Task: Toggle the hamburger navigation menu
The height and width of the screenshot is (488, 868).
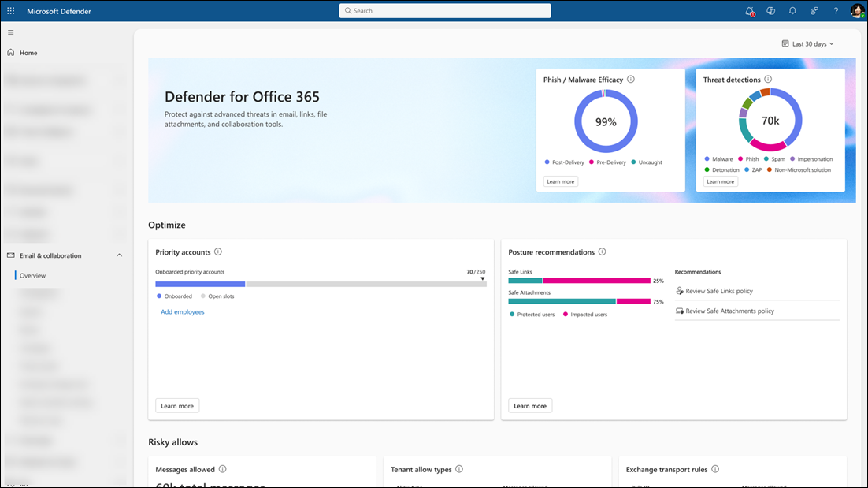Action: point(10,32)
